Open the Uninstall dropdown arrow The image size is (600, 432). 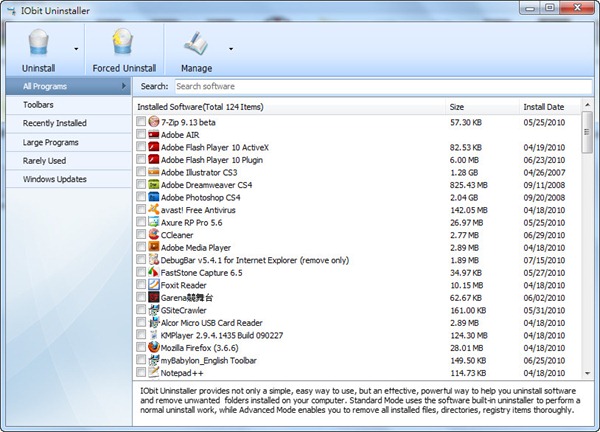point(77,48)
